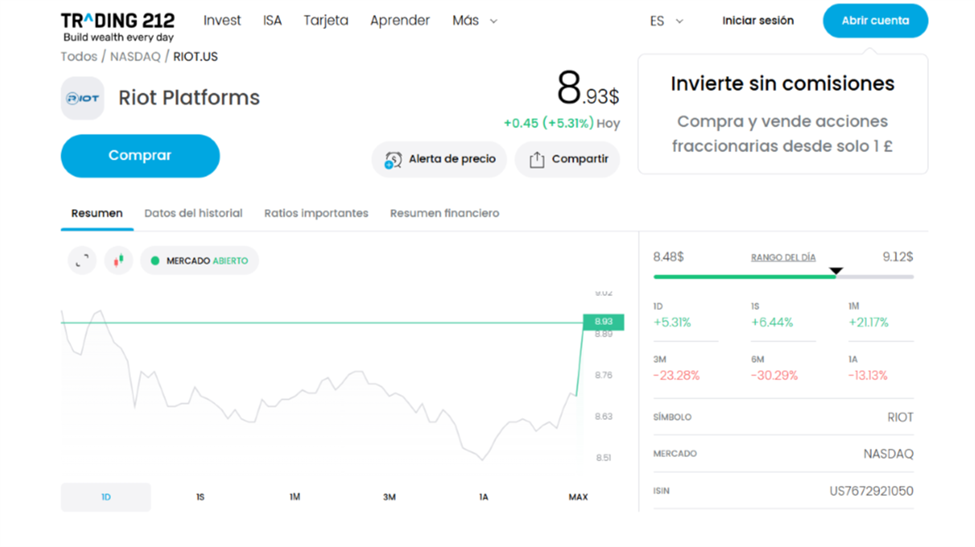Open the Invest menu item
975x547 pixels.
coord(222,21)
